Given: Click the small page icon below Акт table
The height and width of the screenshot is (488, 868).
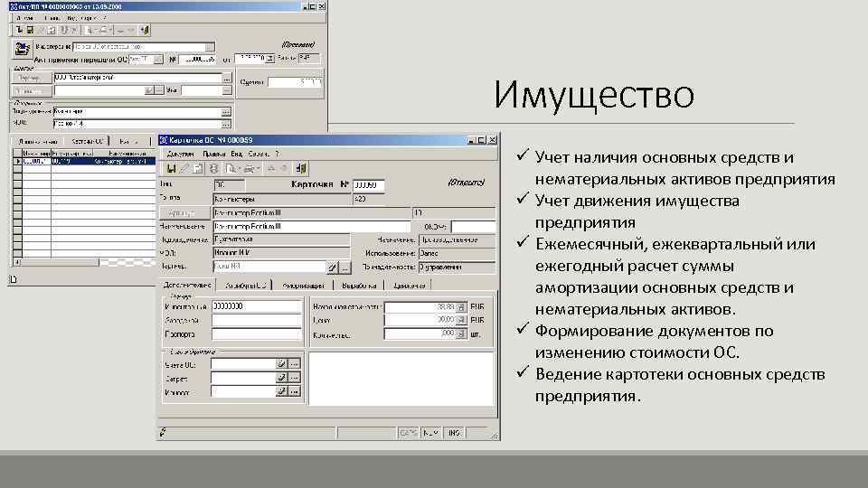Looking at the screenshot, I should [x=14, y=279].
